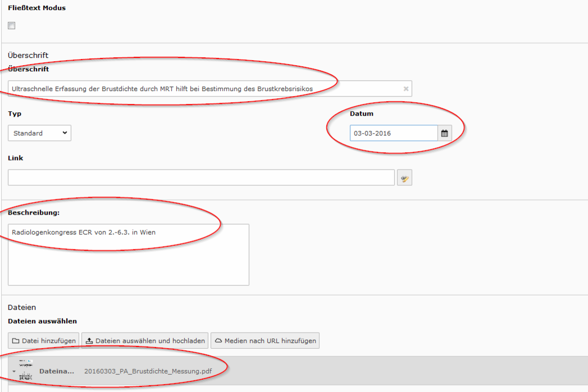Click the cloud icon in Medien nach URL
Viewport: 588px width, 392px height.
click(218, 341)
